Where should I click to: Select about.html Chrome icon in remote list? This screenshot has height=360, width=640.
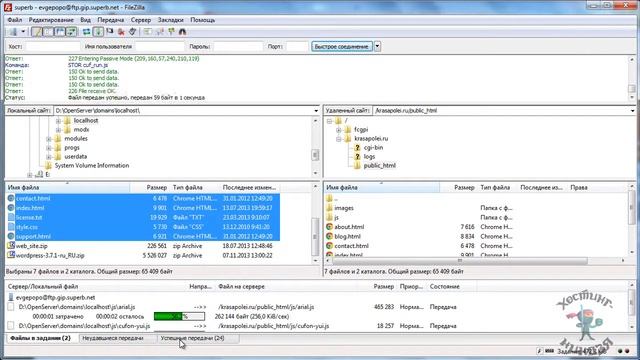point(329,227)
